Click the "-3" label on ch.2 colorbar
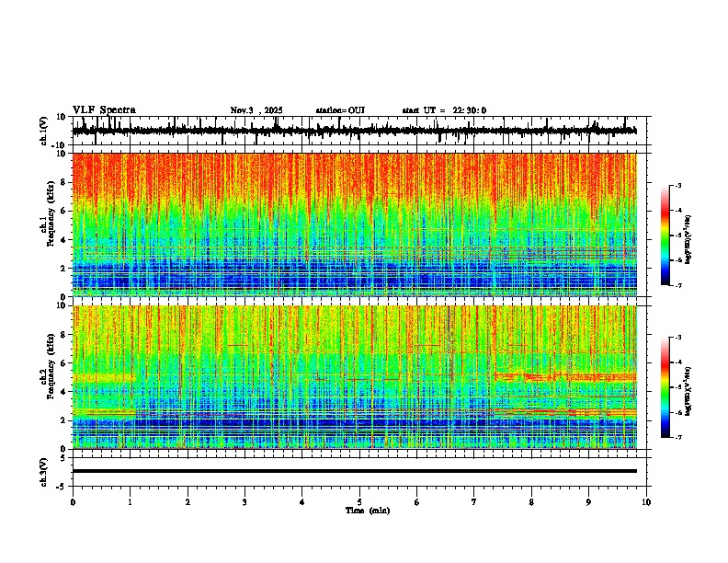Viewport: 728px width, 563px height. 678,338
